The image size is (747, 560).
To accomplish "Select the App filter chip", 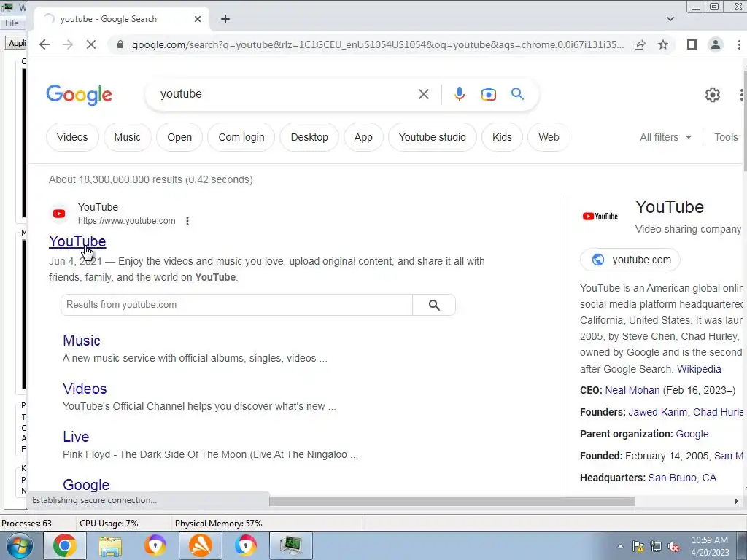I will [363, 137].
